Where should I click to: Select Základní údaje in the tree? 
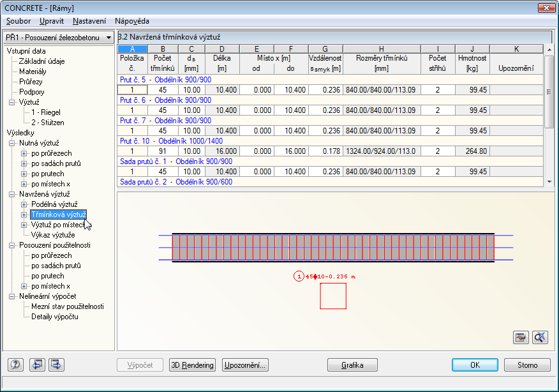coord(41,61)
